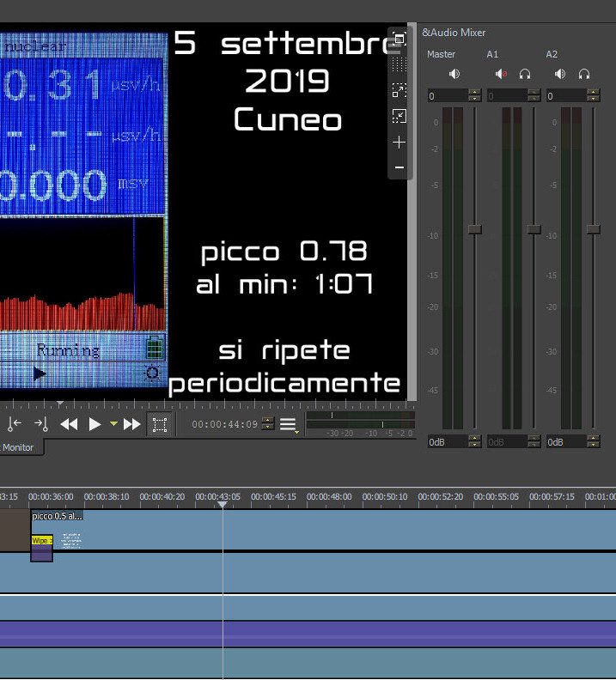Click the A2 channel label
Viewport: 616px width, 680px height.
(552, 54)
